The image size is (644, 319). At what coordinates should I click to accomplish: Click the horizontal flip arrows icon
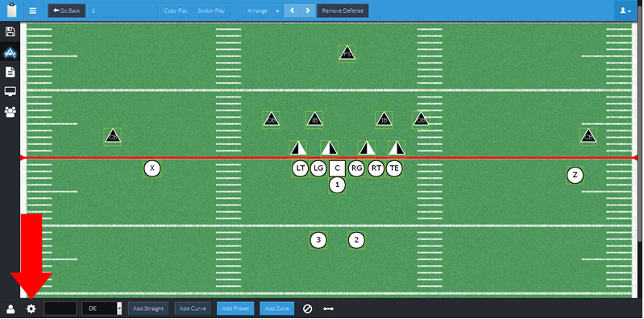[x=328, y=309]
